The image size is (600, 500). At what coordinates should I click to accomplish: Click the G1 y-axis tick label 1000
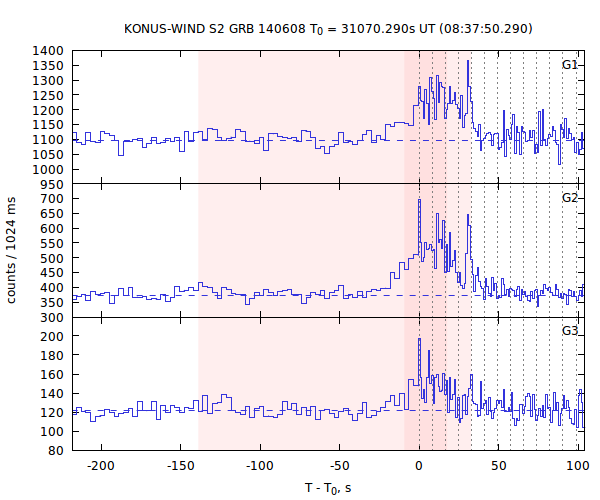point(48,170)
